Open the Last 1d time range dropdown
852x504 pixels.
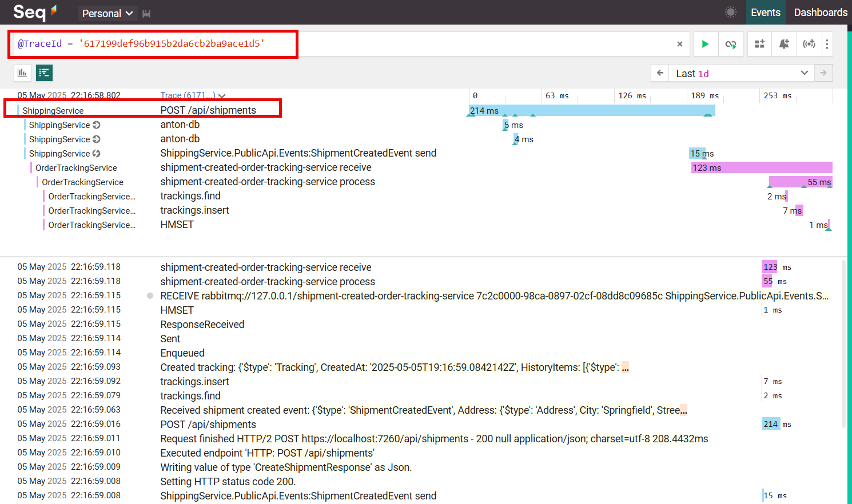click(x=742, y=73)
